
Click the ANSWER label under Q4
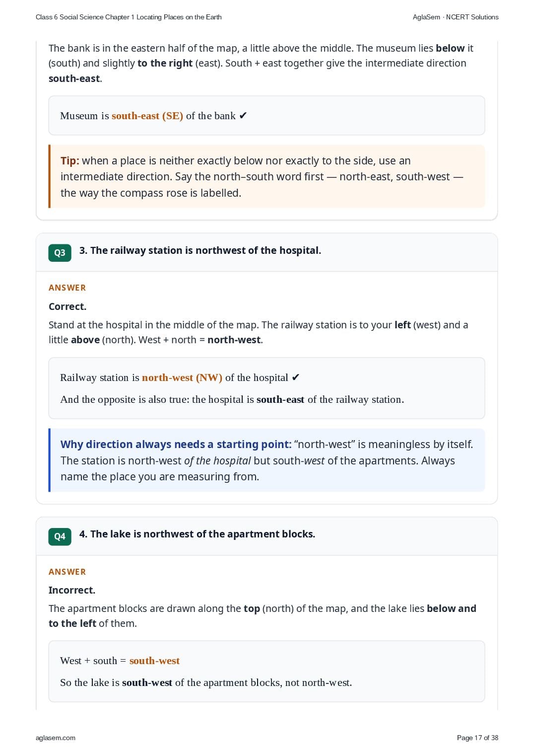point(67,572)
